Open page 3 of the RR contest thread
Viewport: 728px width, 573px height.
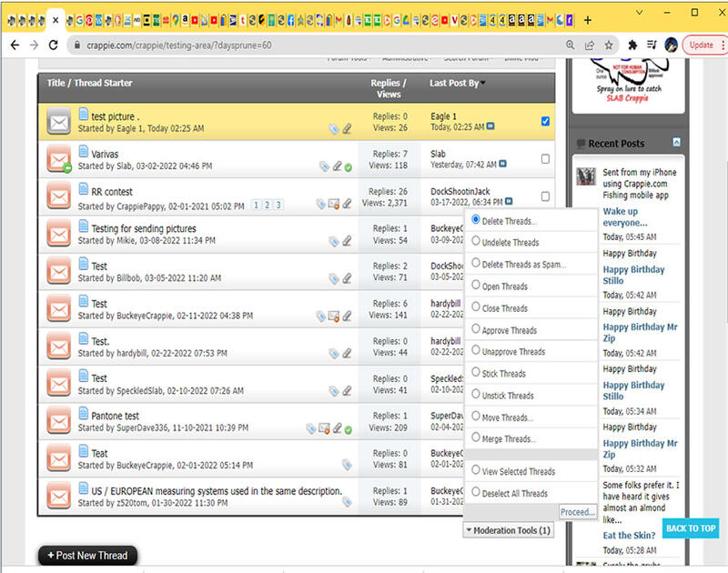[278, 205]
